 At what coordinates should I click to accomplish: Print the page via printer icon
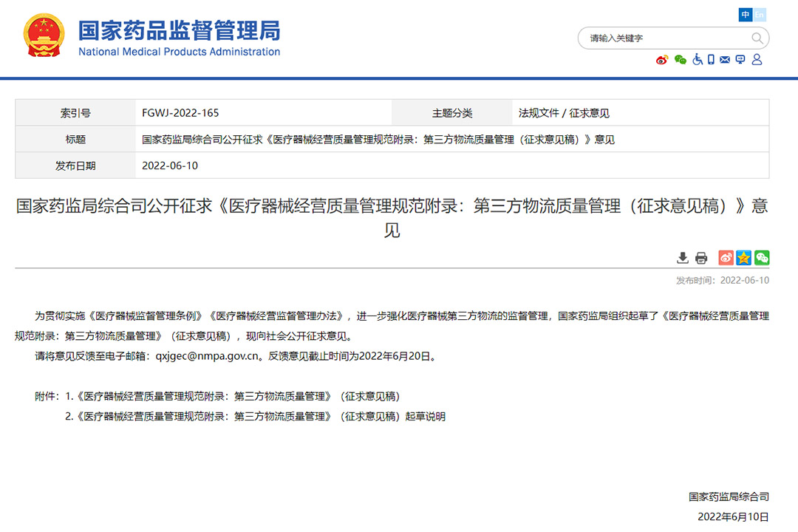click(701, 258)
